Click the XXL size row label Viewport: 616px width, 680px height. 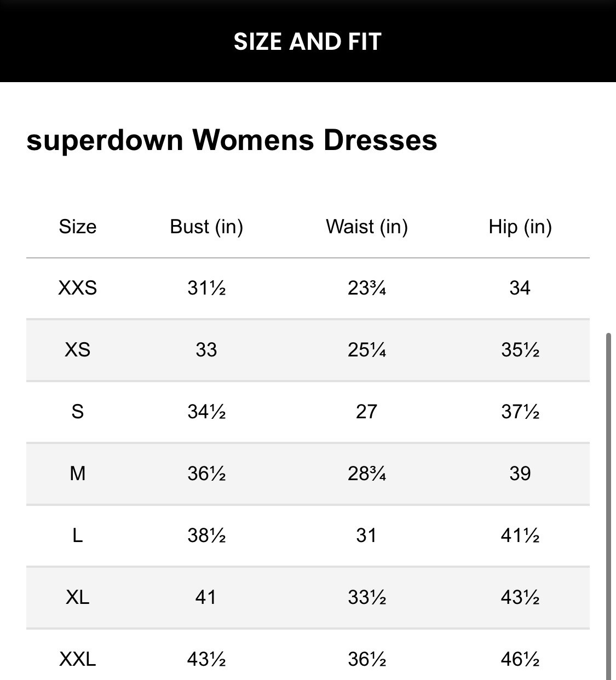click(78, 659)
